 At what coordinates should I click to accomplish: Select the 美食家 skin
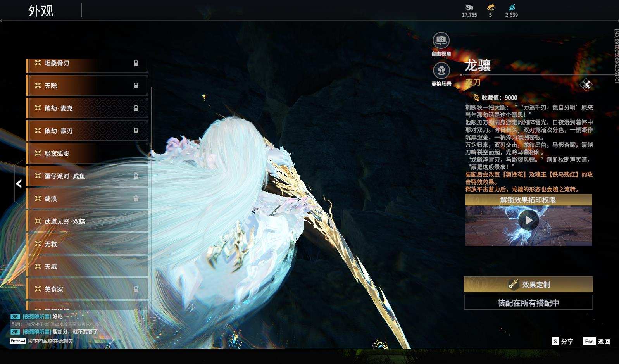[88, 289]
